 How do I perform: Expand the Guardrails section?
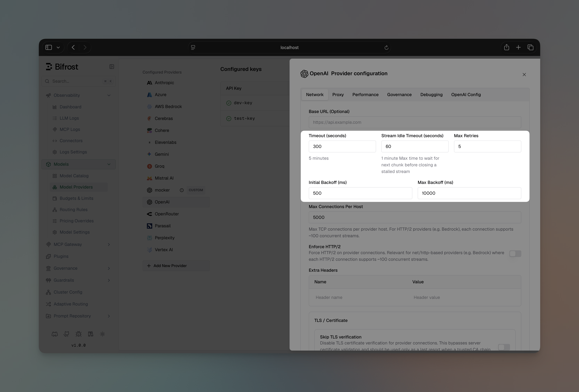click(78, 280)
